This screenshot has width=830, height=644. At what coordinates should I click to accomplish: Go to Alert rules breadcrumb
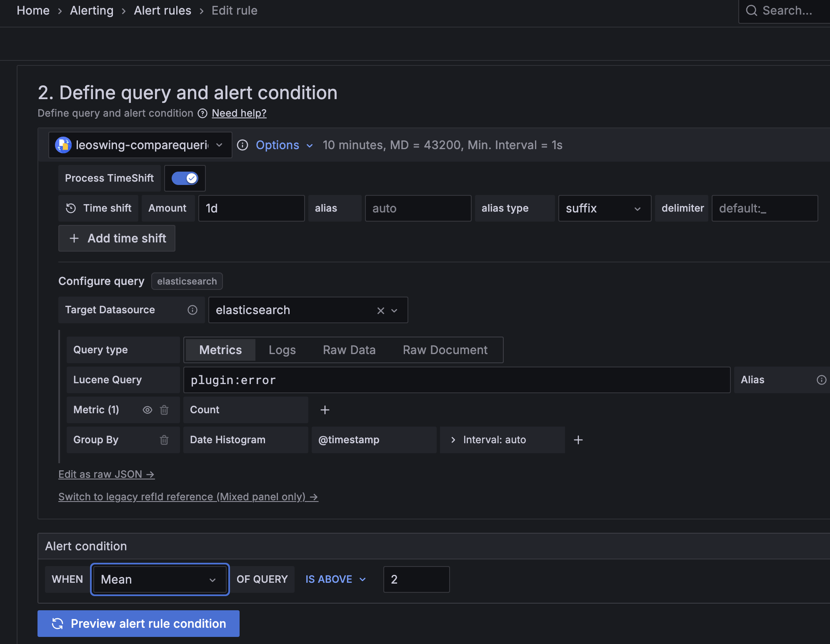(162, 10)
